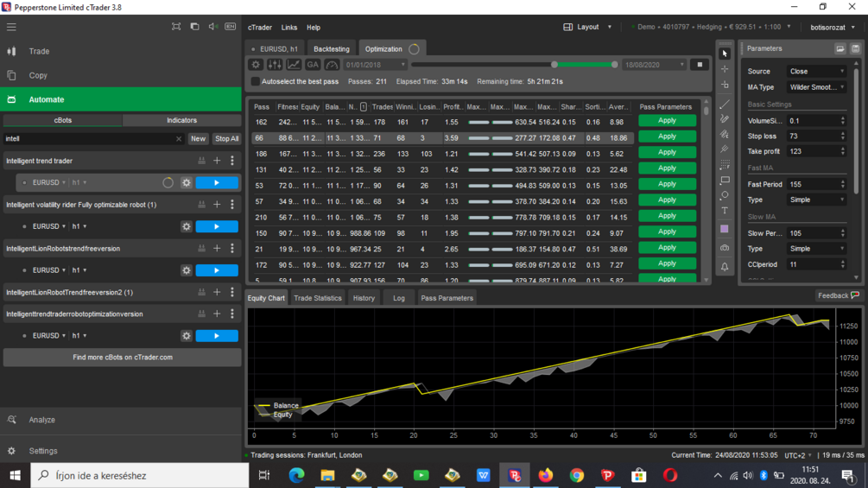Image resolution: width=868 pixels, height=488 pixels.
Task: Click the date range slider right handle
Action: pos(614,65)
